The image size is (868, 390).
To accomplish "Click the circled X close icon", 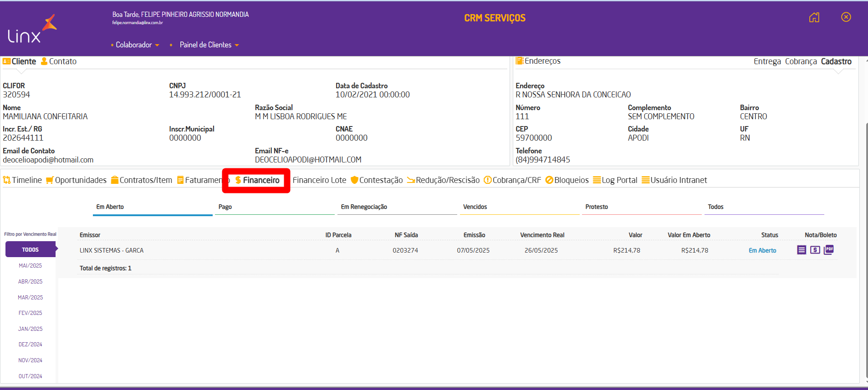I will coord(846,17).
